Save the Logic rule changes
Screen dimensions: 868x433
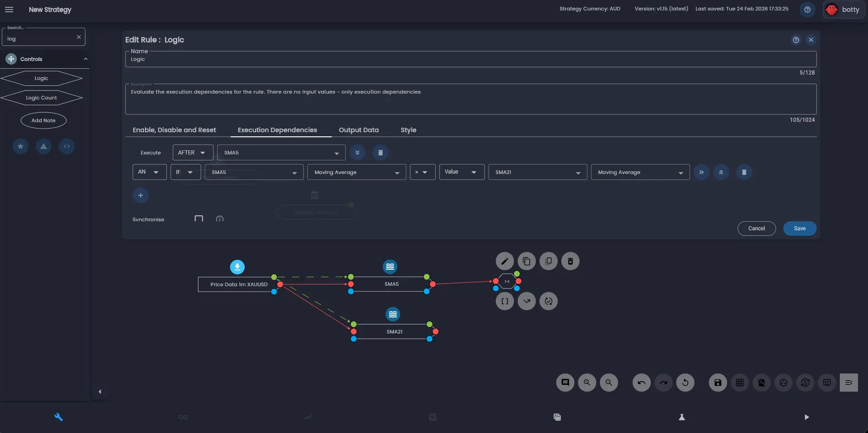799,229
